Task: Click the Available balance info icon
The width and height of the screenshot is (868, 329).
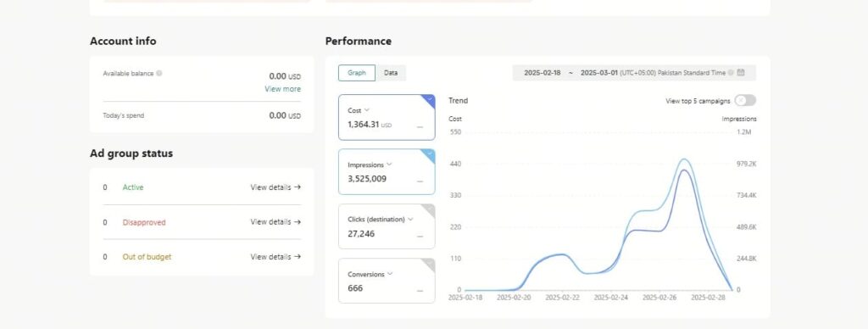Action: coord(159,73)
